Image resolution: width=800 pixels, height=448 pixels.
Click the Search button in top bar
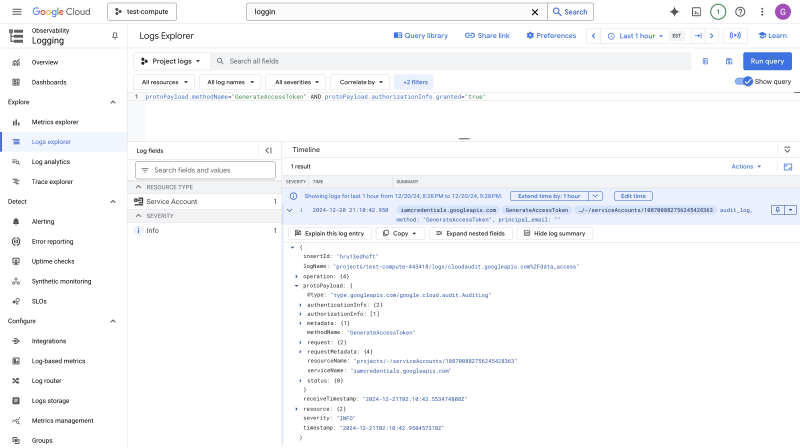click(570, 12)
